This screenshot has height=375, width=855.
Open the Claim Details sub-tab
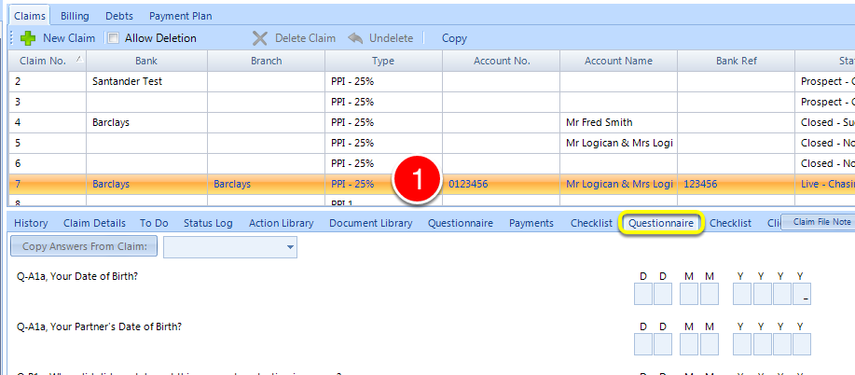click(x=94, y=223)
